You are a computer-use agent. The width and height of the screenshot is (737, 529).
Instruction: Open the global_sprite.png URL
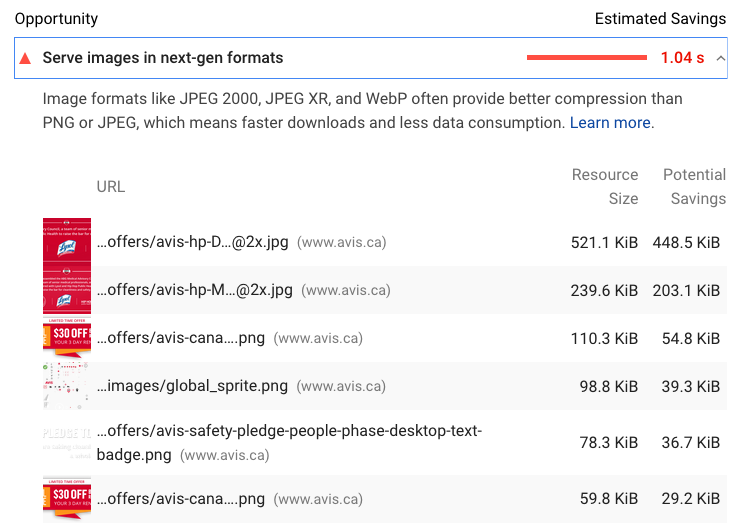pos(192,386)
